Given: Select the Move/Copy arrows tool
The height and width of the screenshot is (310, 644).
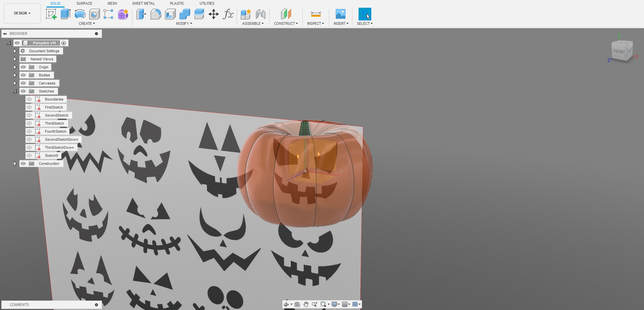Looking at the screenshot, I should pyautogui.click(x=214, y=14).
